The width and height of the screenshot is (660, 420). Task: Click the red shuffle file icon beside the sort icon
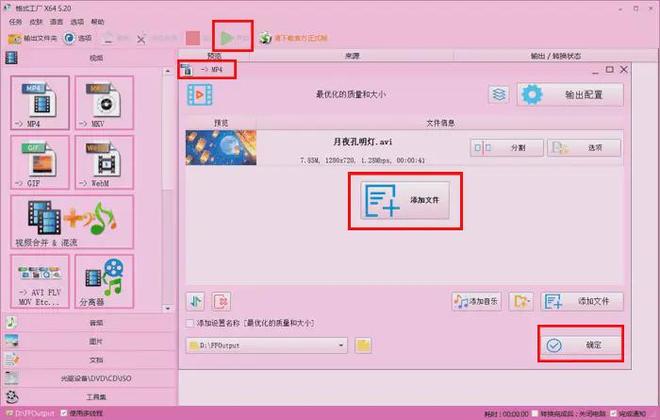(221, 301)
